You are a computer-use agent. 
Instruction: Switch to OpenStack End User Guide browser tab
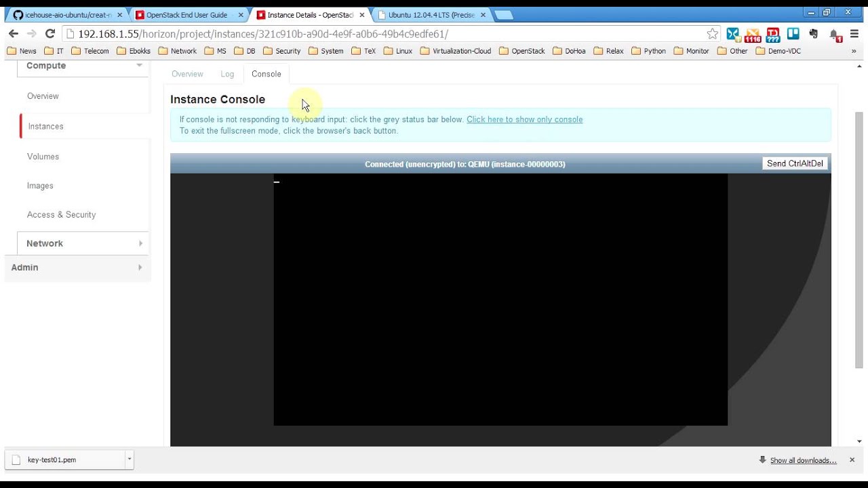188,15
